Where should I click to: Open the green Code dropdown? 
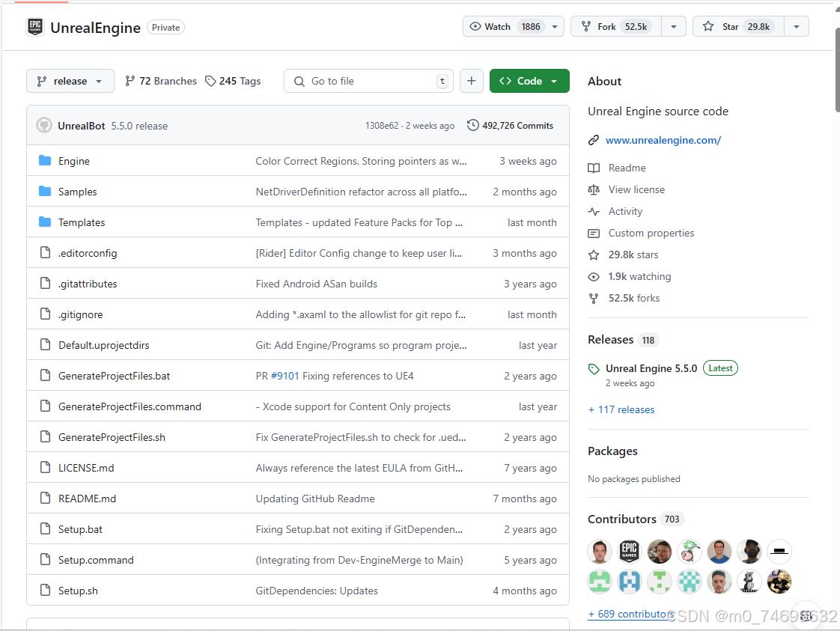pos(529,81)
